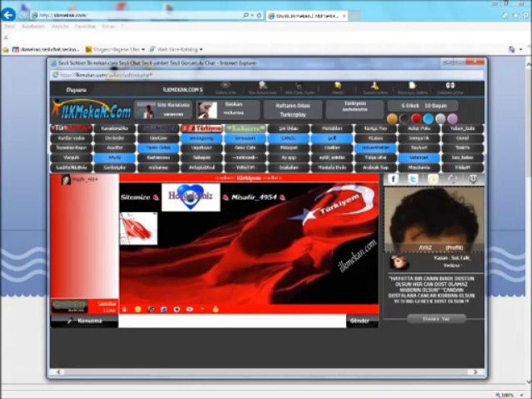Expand the suggested sites bookmark dropdown

(143, 49)
